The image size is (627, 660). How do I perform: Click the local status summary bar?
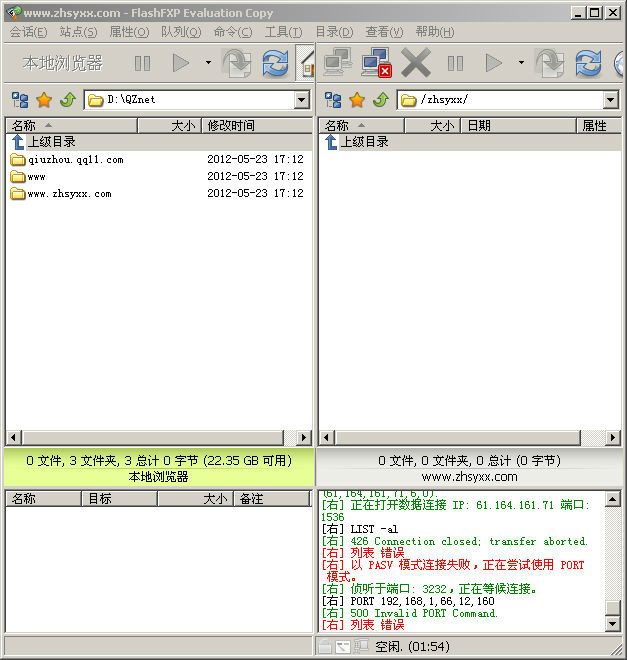click(159, 468)
